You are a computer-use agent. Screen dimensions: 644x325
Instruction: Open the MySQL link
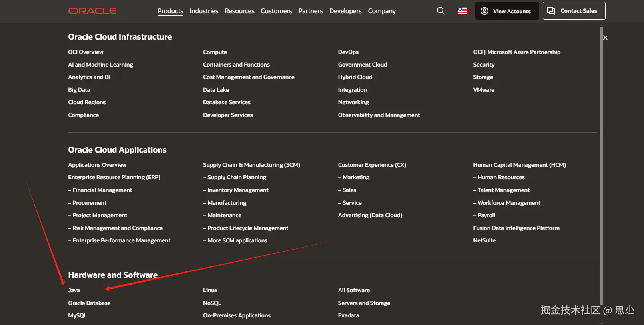[x=78, y=315]
